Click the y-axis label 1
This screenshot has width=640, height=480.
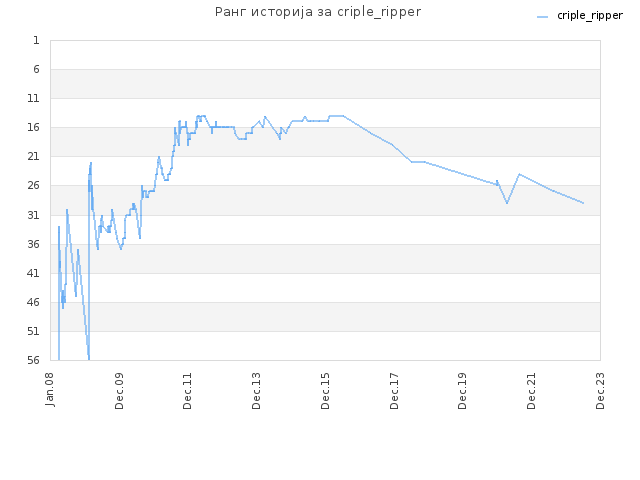(x=36, y=40)
